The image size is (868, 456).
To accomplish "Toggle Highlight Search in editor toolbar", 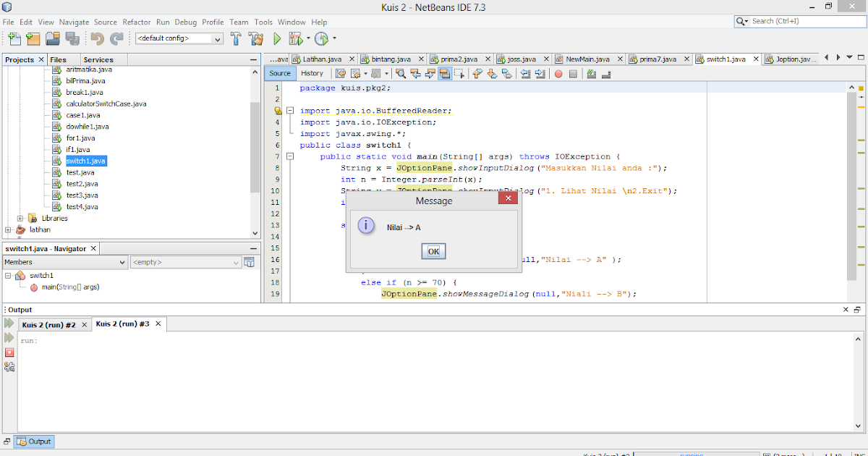I will point(444,73).
